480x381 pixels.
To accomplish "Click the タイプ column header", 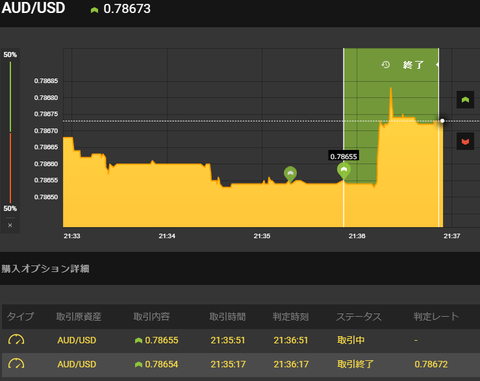I will pos(20,316).
